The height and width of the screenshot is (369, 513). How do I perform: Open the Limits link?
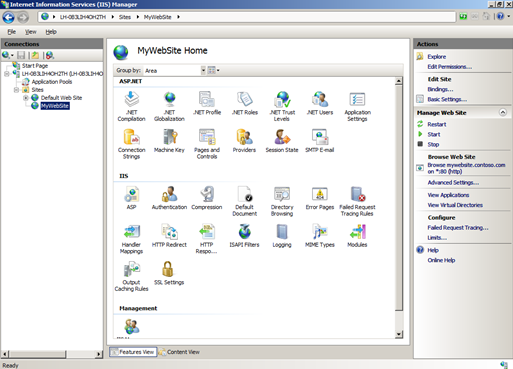pos(437,238)
